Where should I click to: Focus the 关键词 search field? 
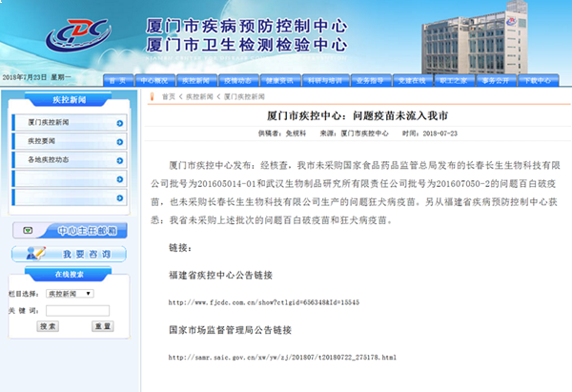[x=78, y=311]
